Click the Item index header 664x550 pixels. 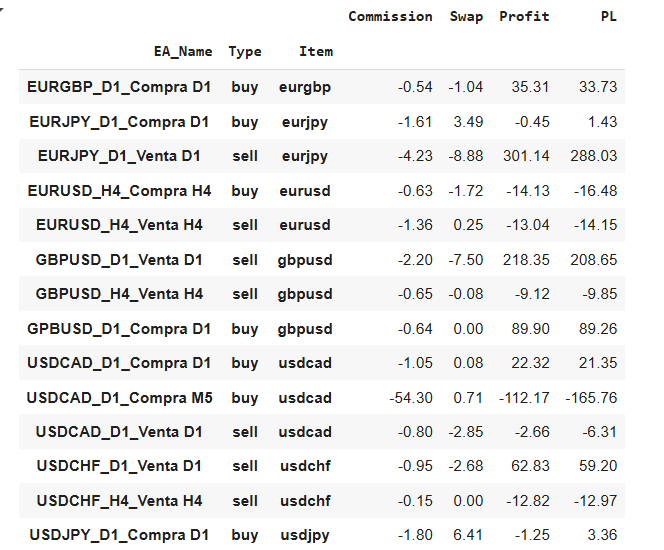click(x=316, y=52)
